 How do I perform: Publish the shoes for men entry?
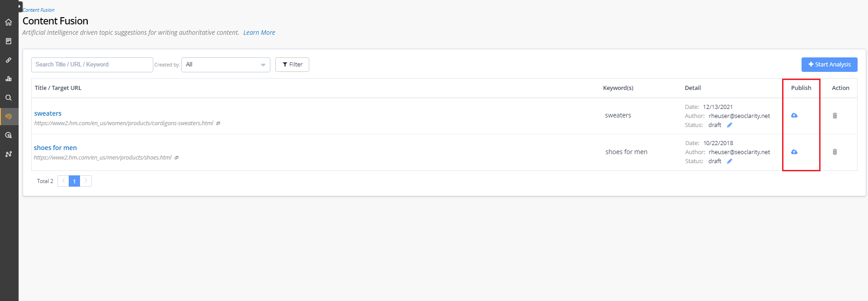pos(794,152)
